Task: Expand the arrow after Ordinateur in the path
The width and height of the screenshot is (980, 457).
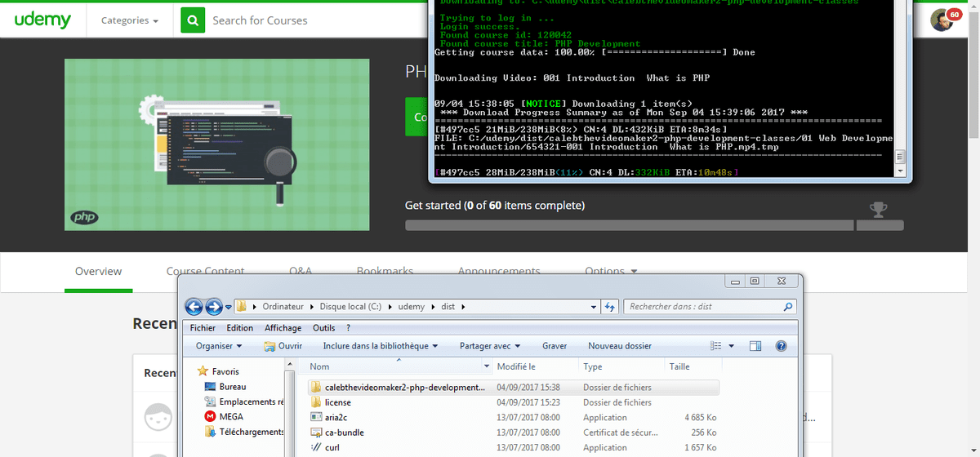Action: point(310,307)
